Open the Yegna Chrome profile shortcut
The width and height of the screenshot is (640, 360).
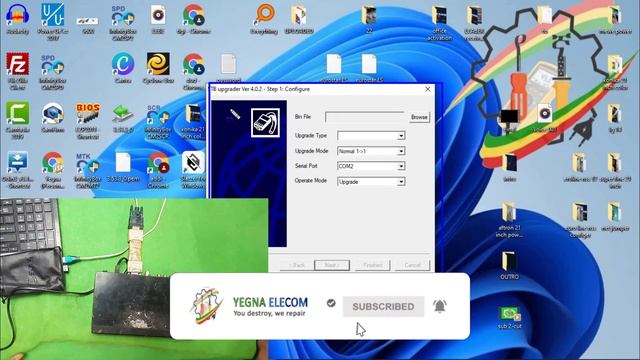[53, 162]
